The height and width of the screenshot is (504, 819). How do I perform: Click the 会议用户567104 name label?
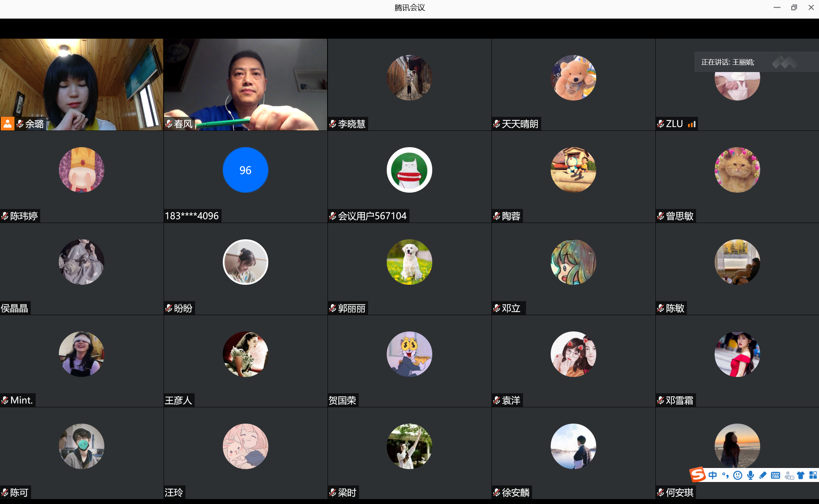point(372,216)
